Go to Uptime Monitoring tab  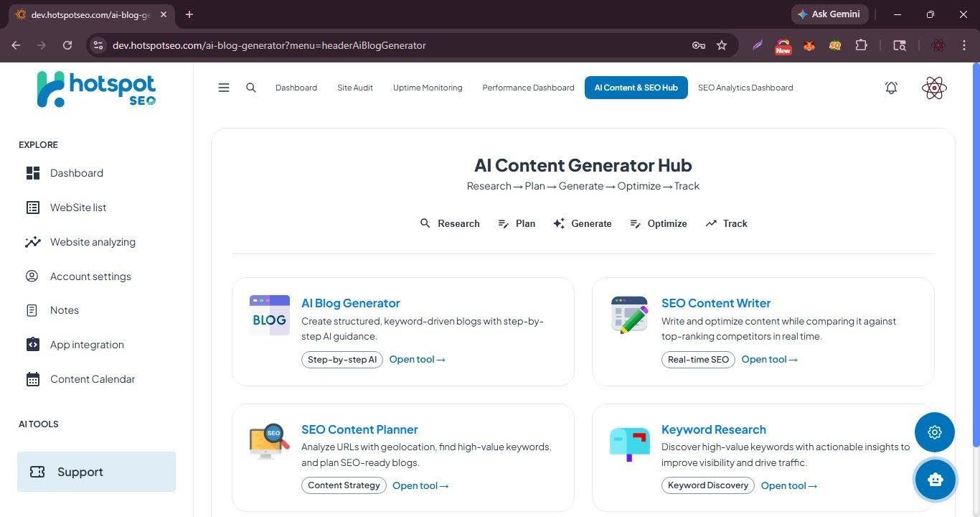[428, 88]
